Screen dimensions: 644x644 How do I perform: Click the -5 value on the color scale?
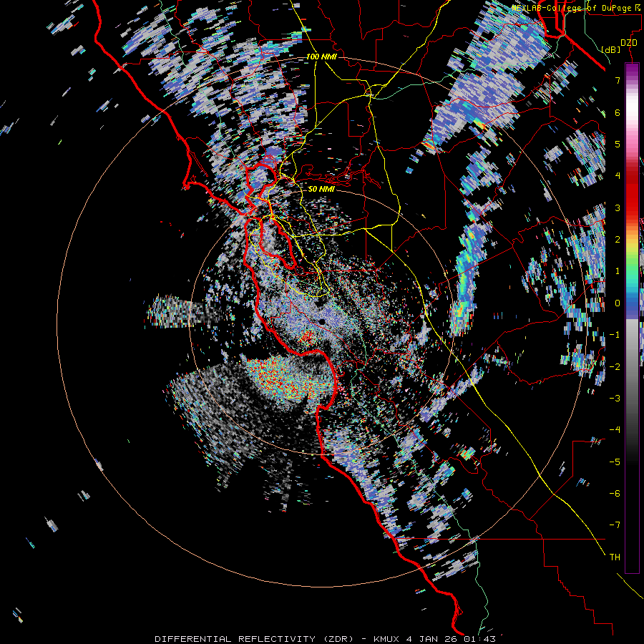tap(615, 462)
